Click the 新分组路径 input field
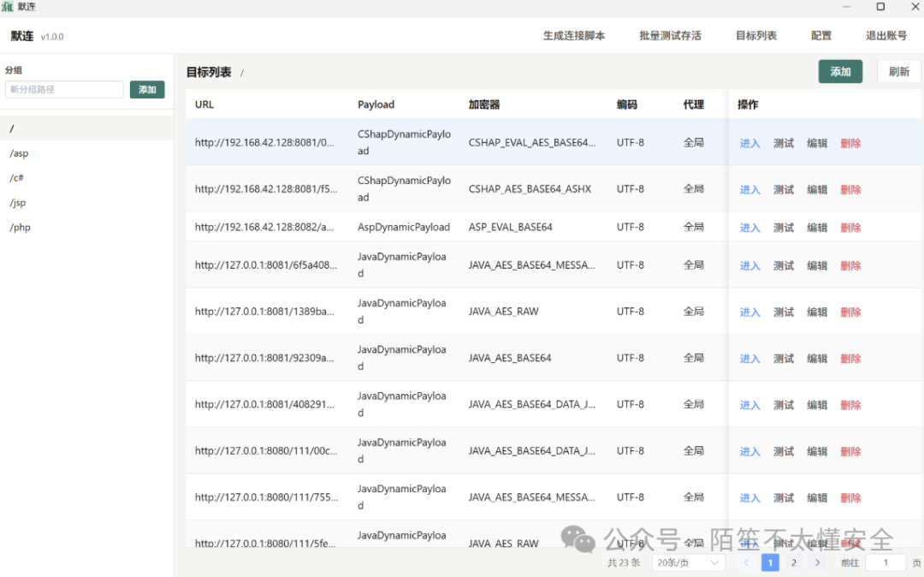The width and height of the screenshot is (924, 577). tap(64, 90)
